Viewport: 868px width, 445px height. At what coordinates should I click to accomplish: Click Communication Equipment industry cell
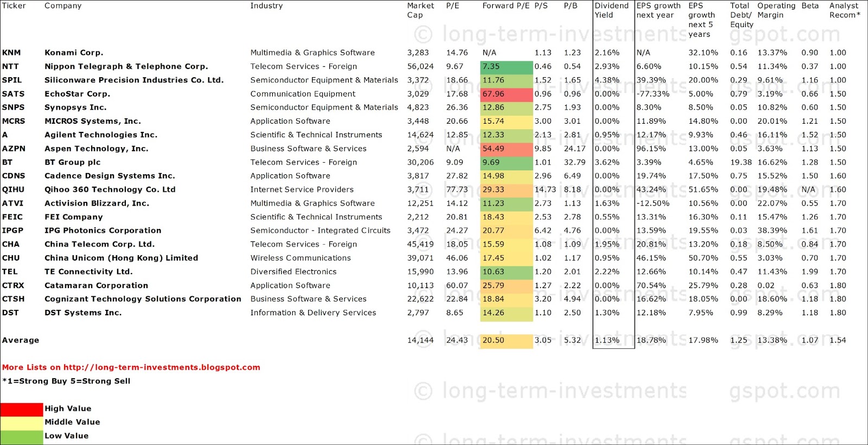303,94
